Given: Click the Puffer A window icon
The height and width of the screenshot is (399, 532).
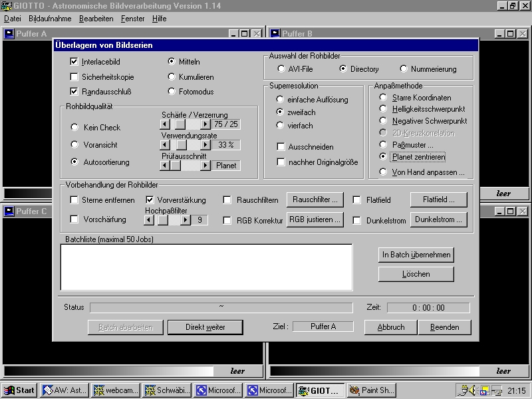Looking at the screenshot, I should click(9, 33).
